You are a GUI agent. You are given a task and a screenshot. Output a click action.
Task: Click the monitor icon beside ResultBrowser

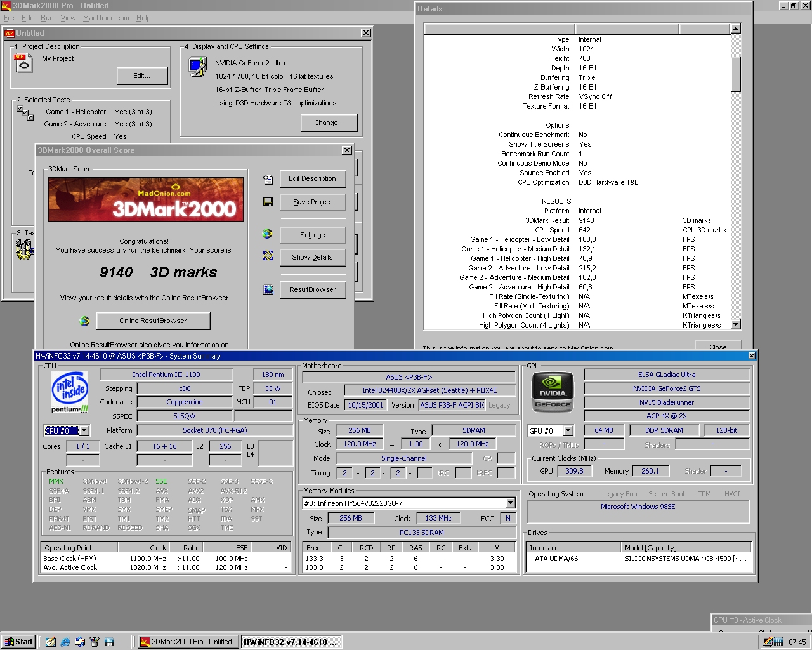268,289
